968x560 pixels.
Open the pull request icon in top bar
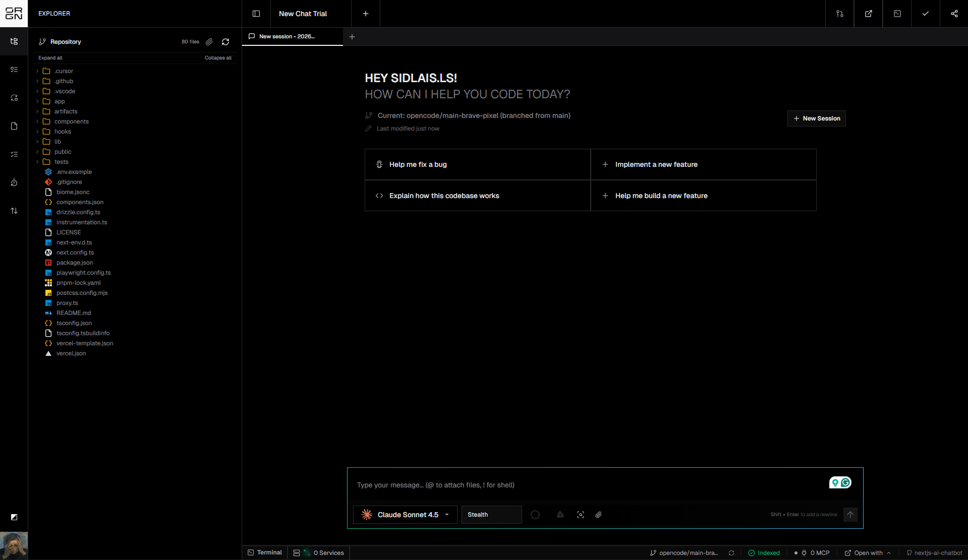click(x=839, y=14)
